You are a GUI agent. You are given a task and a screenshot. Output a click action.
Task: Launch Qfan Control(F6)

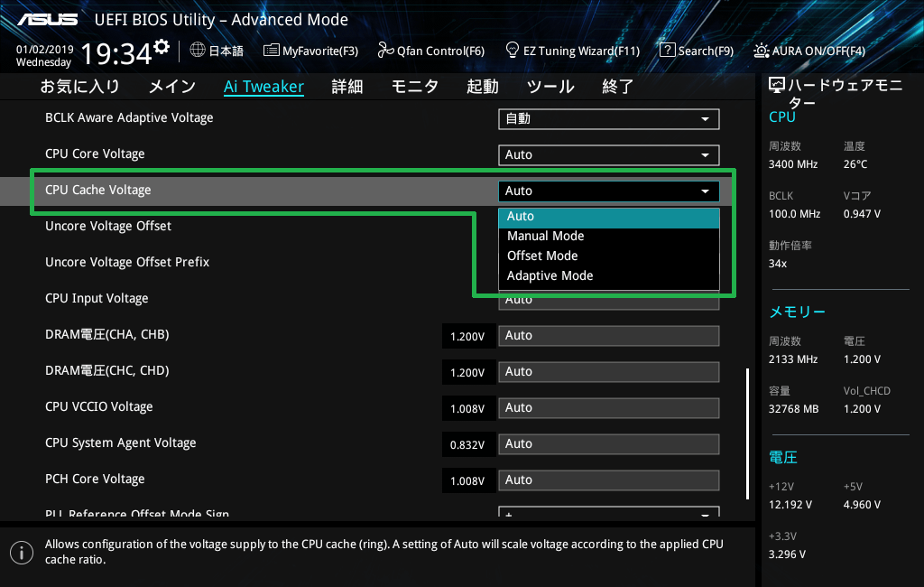click(x=430, y=51)
